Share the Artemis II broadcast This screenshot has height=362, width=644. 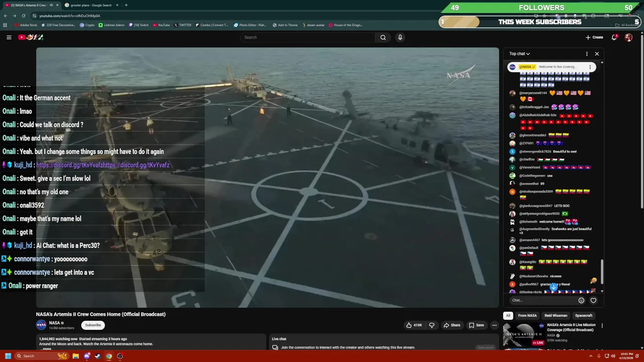(x=452, y=325)
